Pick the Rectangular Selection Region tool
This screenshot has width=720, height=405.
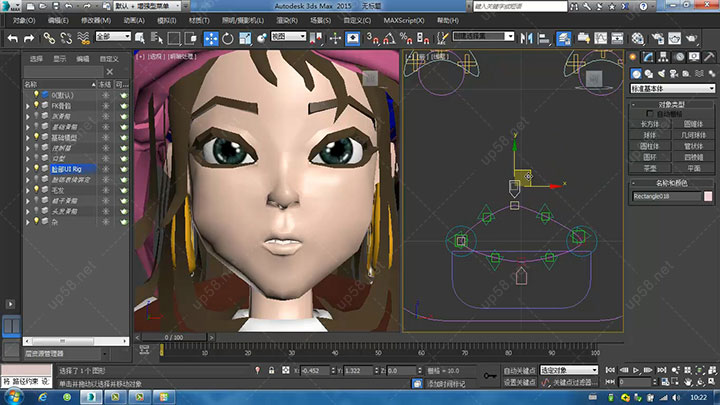(174, 39)
